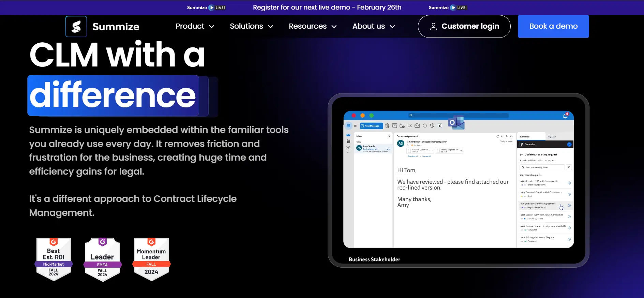Viewport: 644px width, 298px height.
Task: Click the info icon on the #202 request row
Action: [x=569, y=183]
